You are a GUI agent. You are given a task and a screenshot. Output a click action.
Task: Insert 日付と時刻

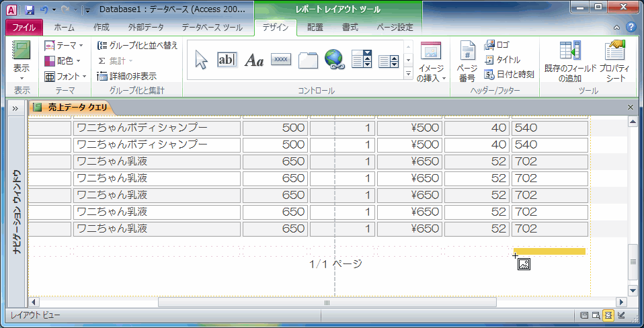[x=510, y=75]
